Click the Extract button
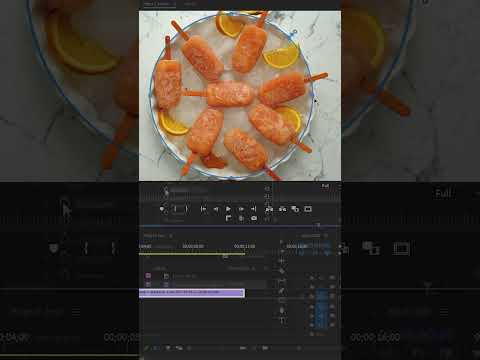480x360 pixels. click(282, 209)
